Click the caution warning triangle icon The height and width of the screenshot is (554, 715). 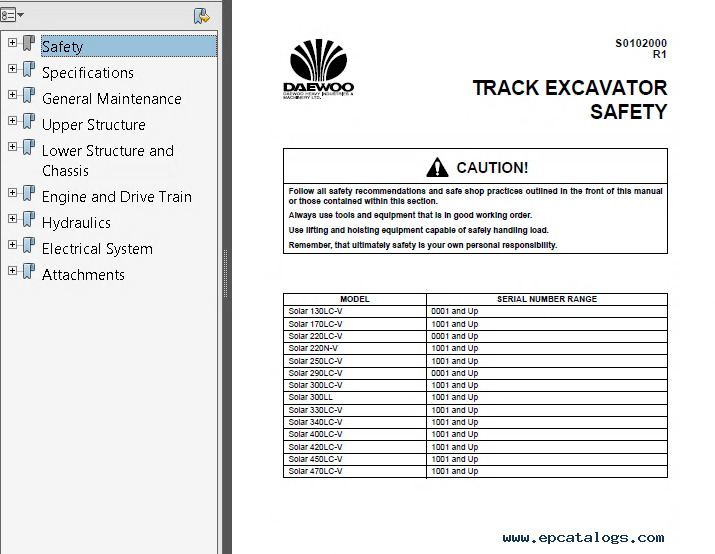click(437, 167)
